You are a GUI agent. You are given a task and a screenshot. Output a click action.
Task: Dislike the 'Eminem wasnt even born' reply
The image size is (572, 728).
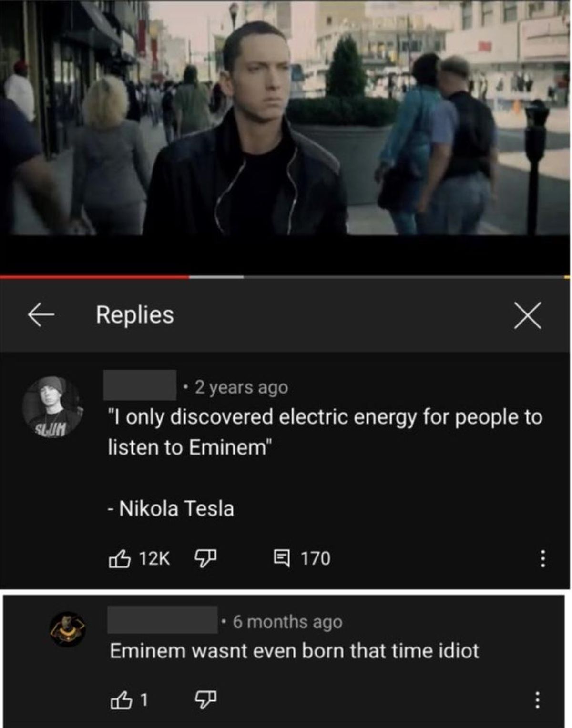205,700
